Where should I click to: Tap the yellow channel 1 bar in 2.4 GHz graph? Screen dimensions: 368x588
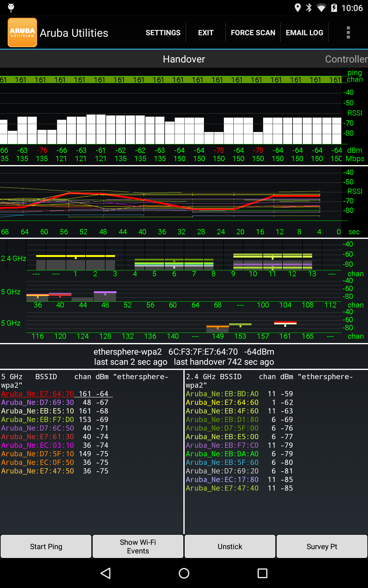(75, 256)
